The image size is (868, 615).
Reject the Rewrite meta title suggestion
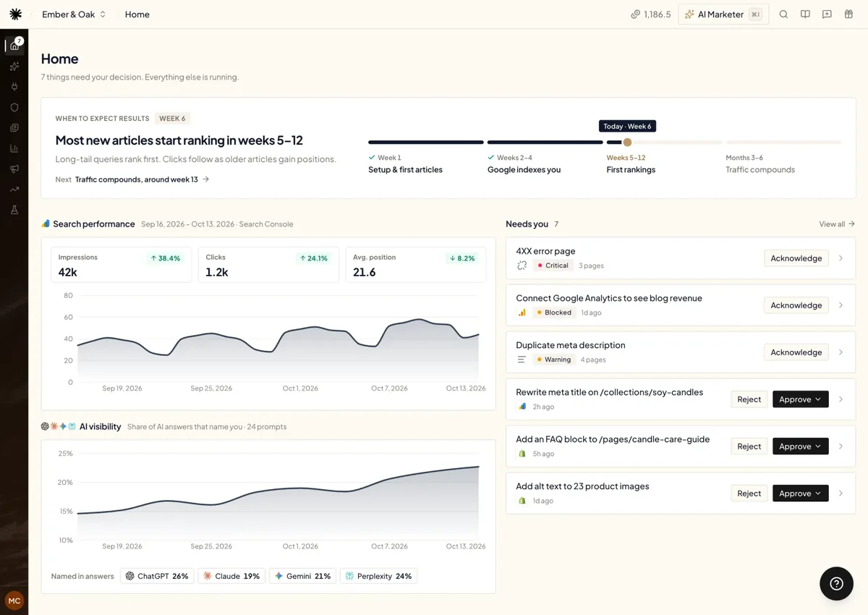(x=749, y=399)
